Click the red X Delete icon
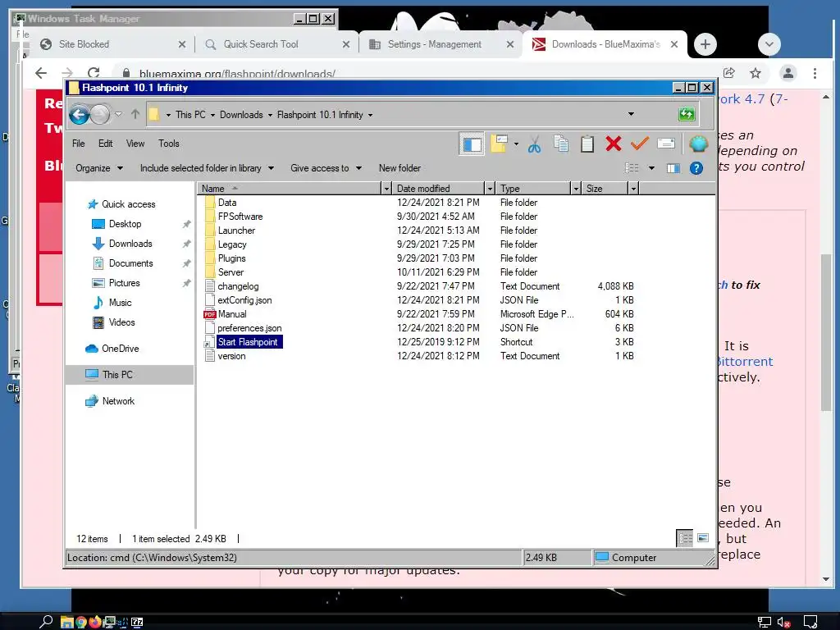The image size is (840, 630). 614,144
